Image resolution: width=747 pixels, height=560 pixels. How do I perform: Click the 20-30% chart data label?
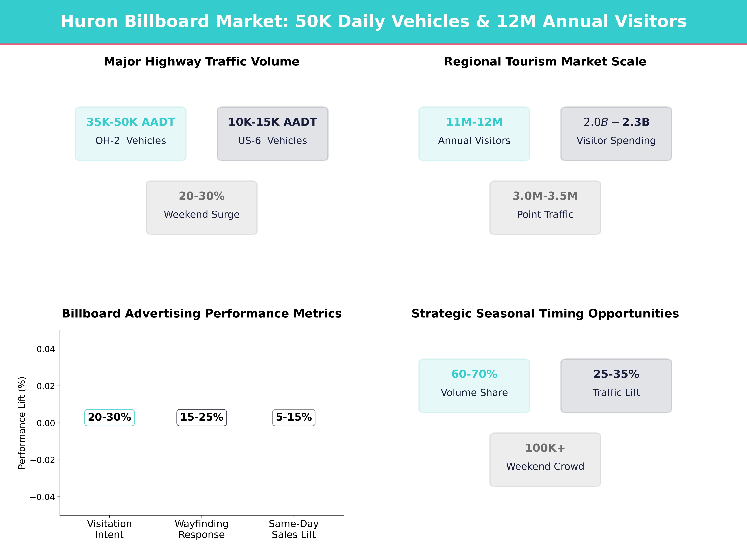click(109, 417)
